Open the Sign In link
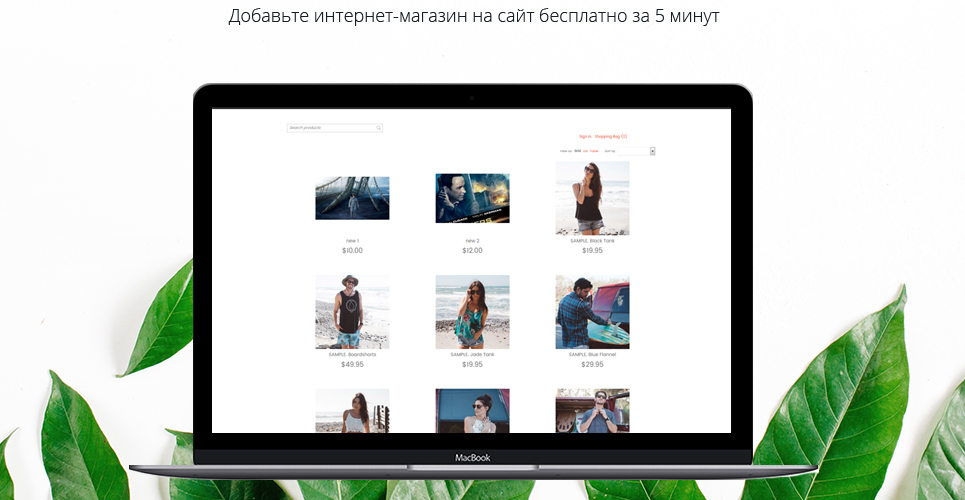Screen dimensions: 965x500 point(585,137)
